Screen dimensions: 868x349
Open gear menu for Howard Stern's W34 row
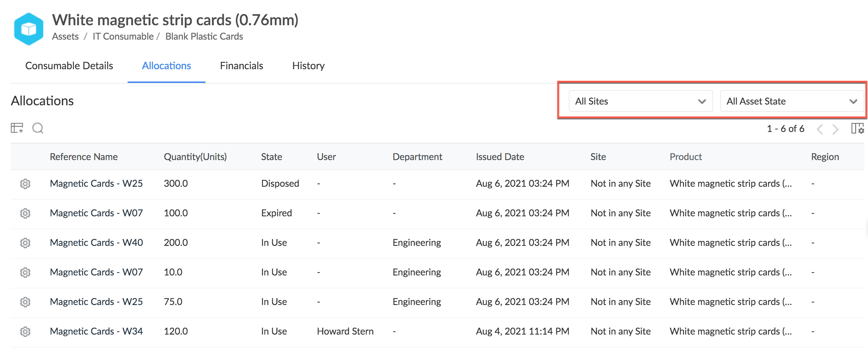click(25, 331)
